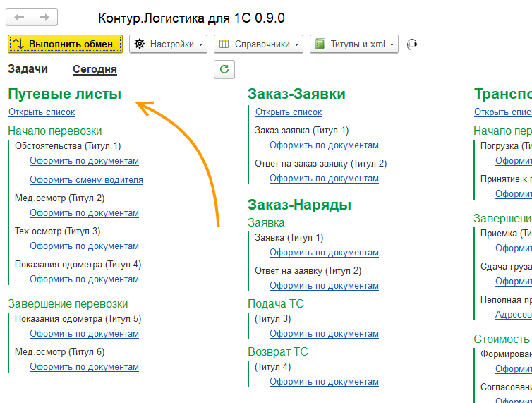
Task: Click the Контур.Логистика для 1С 0.9.0 title
Action: point(191,18)
